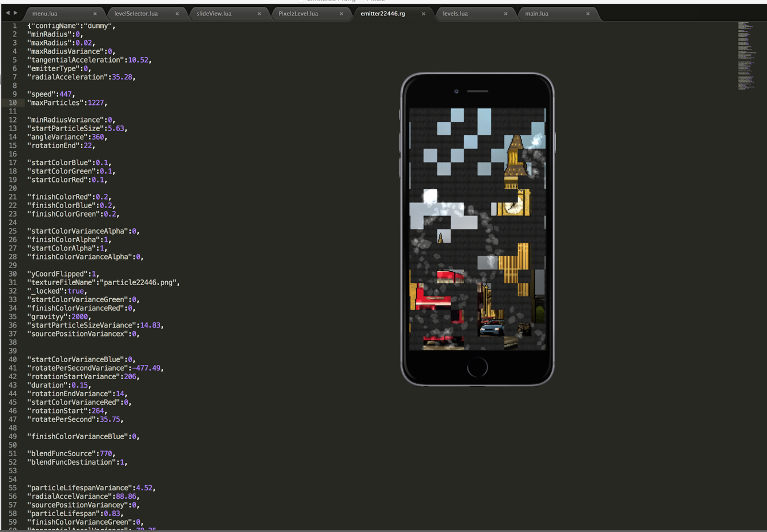Show the levels.lua tab
Image resolution: width=767 pixels, height=532 pixels.
click(x=455, y=14)
